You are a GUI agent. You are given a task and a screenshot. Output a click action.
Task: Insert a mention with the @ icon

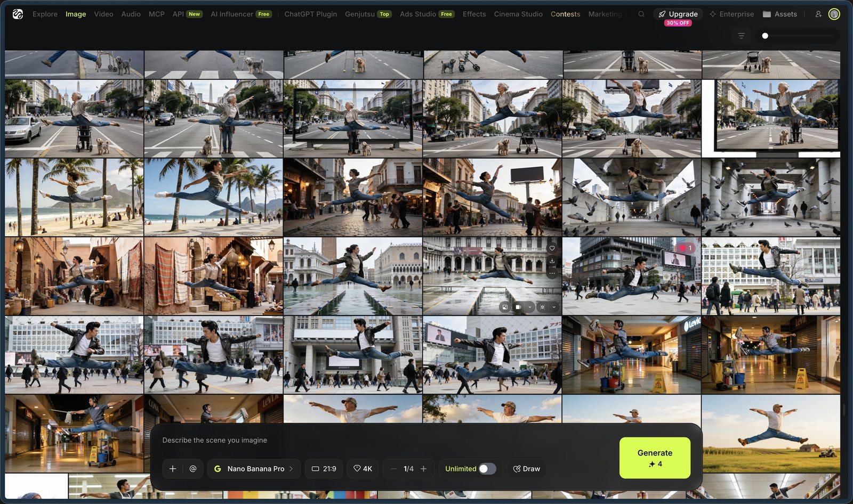(x=193, y=469)
